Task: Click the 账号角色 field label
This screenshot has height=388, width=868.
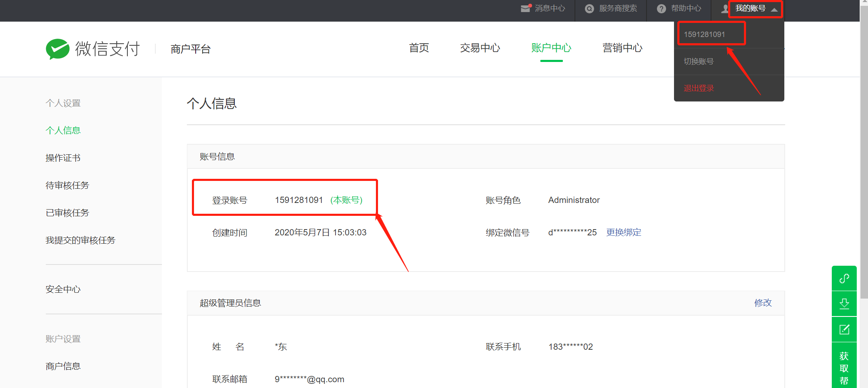Action: click(x=503, y=200)
